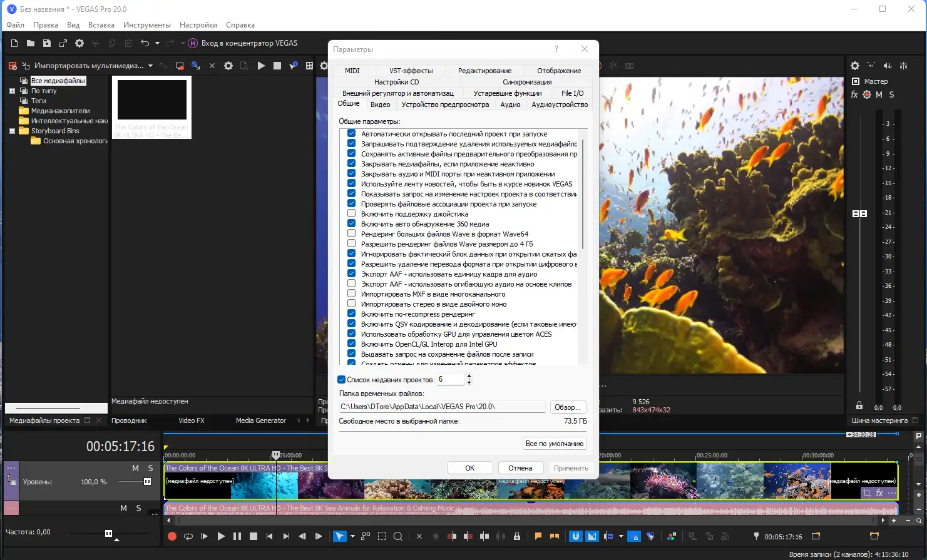Click the lock event icon in timeline toolbar

pyautogui.click(x=517, y=536)
